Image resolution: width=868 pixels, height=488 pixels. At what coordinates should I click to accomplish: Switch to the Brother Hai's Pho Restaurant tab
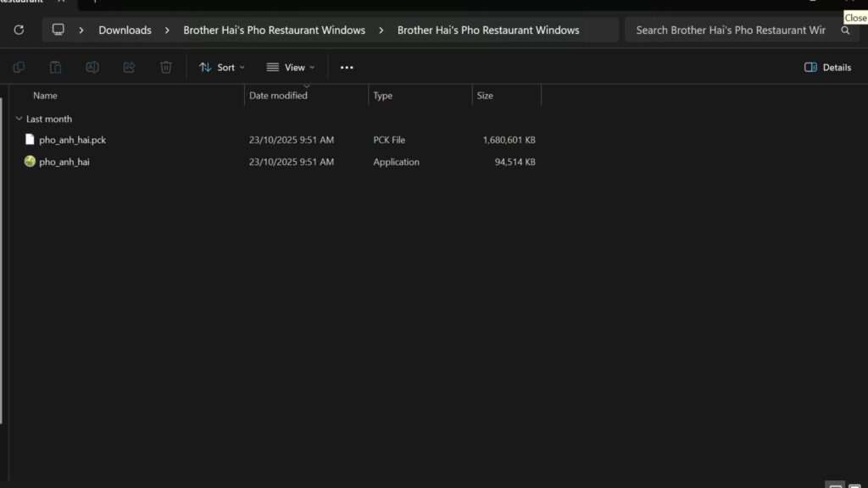(25, 3)
